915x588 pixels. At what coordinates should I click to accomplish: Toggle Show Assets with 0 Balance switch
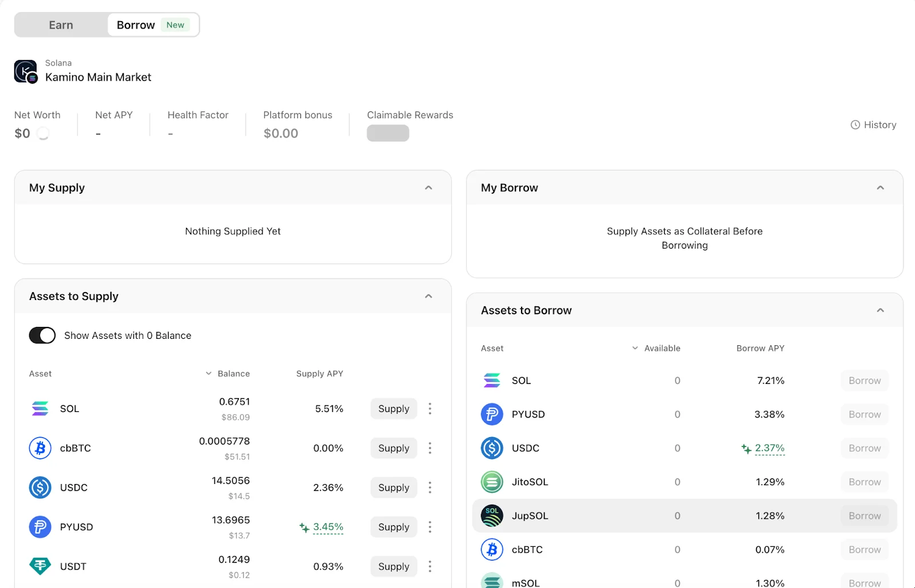pyautogui.click(x=42, y=335)
